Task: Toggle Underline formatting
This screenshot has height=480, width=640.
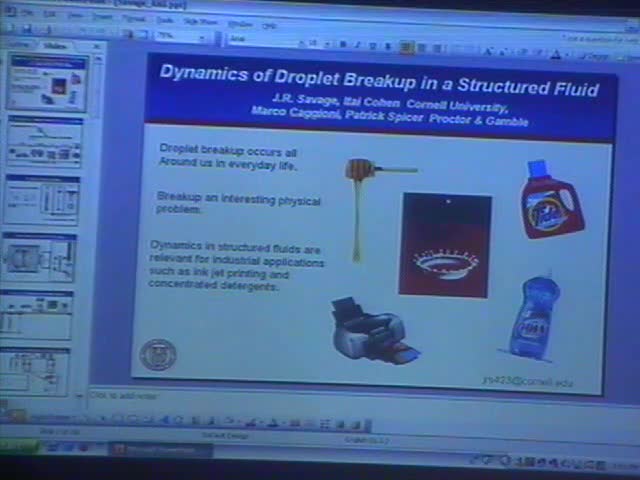Action: click(372, 46)
